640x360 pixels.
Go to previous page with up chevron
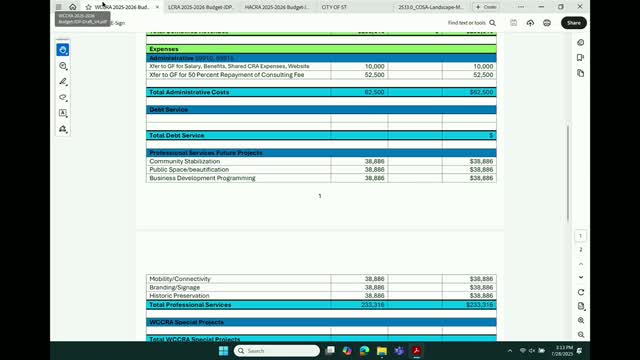pyautogui.click(x=581, y=264)
